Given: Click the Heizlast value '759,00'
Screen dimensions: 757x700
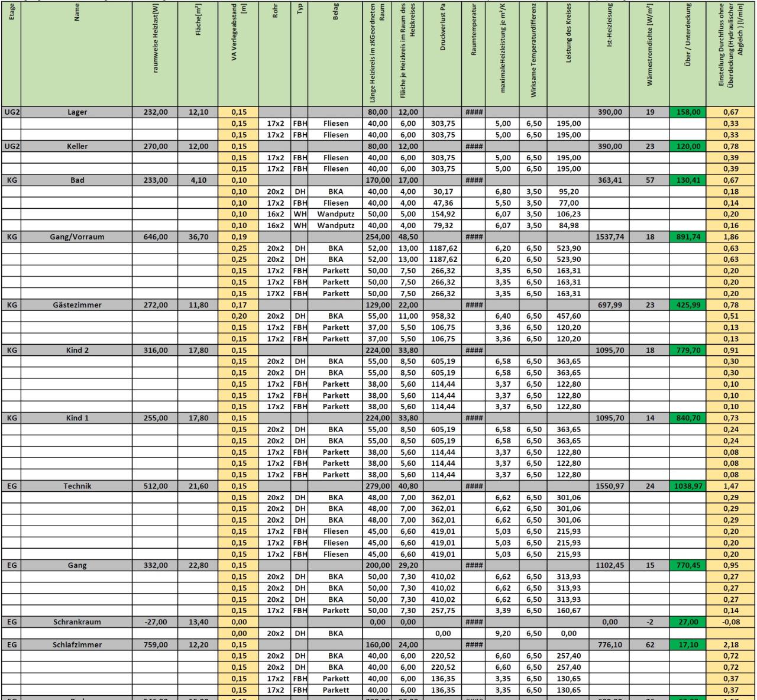Looking at the screenshot, I should click(x=156, y=645).
